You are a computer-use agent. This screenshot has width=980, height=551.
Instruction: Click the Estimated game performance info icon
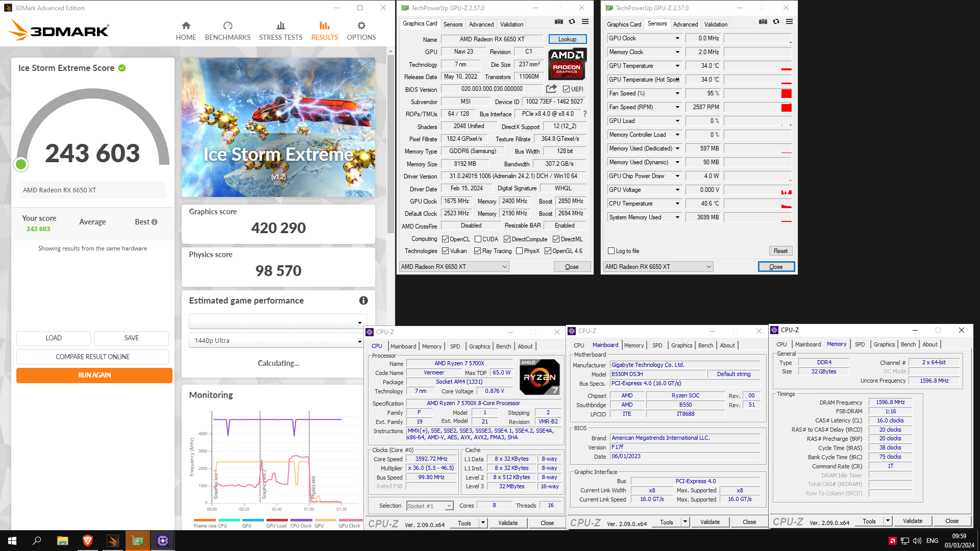363,300
